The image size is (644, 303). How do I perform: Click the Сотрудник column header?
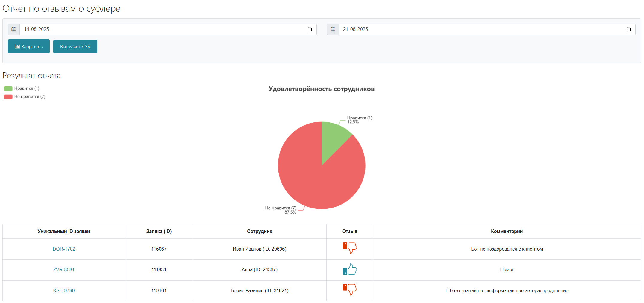[x=260, y=231]
